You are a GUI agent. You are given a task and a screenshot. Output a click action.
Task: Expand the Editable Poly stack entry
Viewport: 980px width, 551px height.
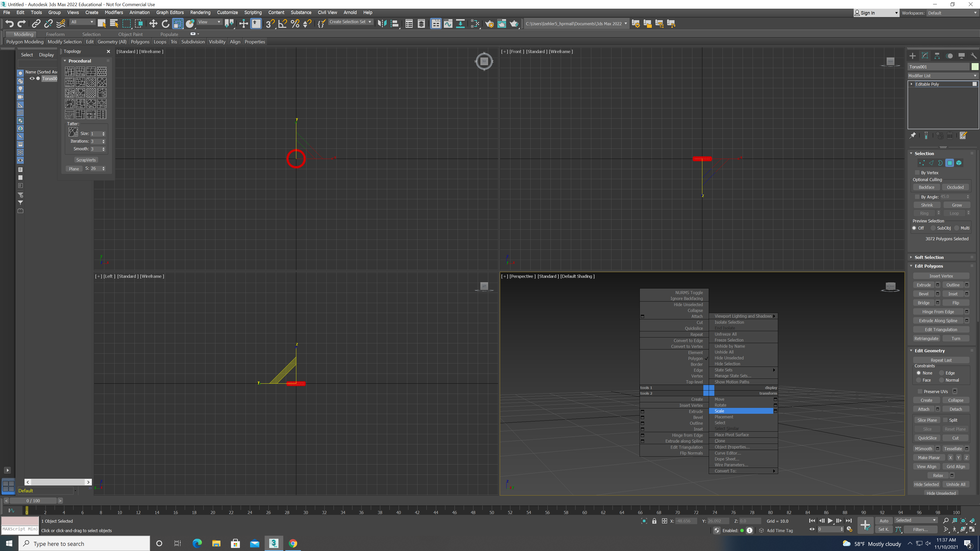pyautogui.click(x=912, y=84)
